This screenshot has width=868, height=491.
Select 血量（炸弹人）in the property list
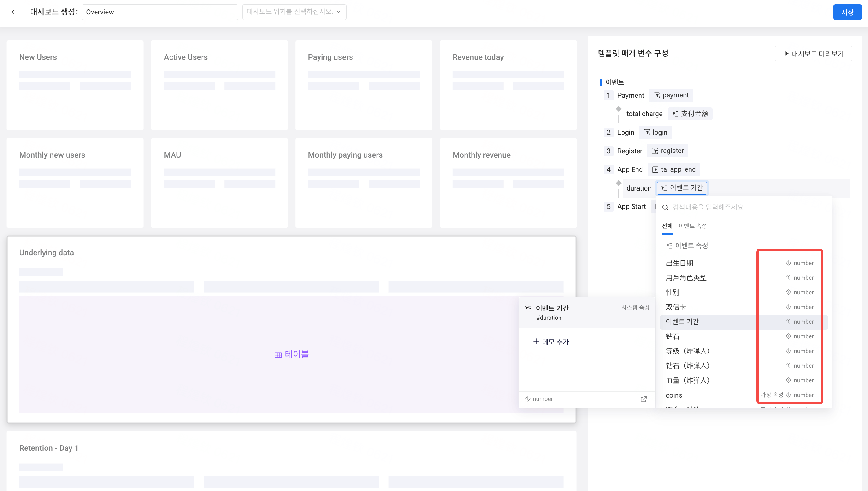[744, 380]
